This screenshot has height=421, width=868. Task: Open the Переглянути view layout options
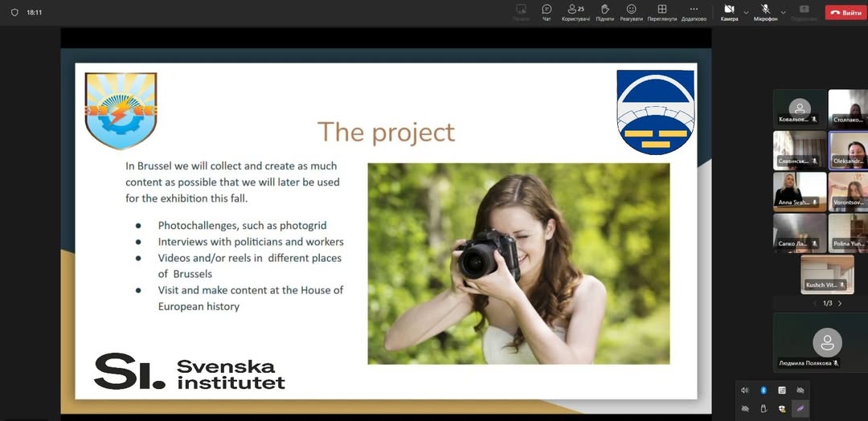[x=661, y=12]
